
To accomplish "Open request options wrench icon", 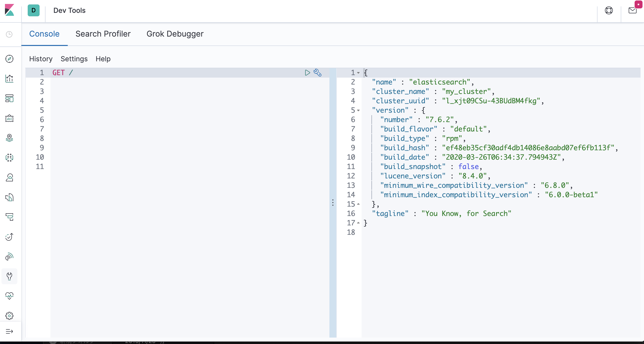I will click(x=318, y=73).
